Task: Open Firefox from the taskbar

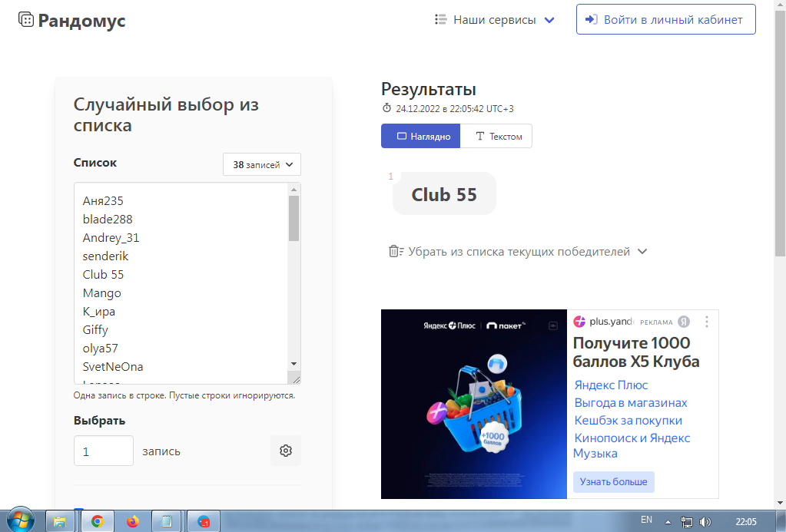Action: 133,521
